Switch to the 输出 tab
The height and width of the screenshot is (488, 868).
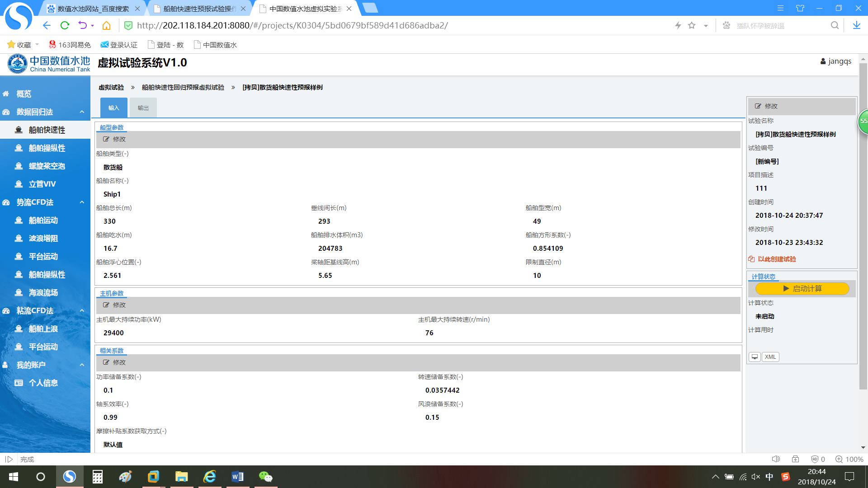click(x=143, y=108)
